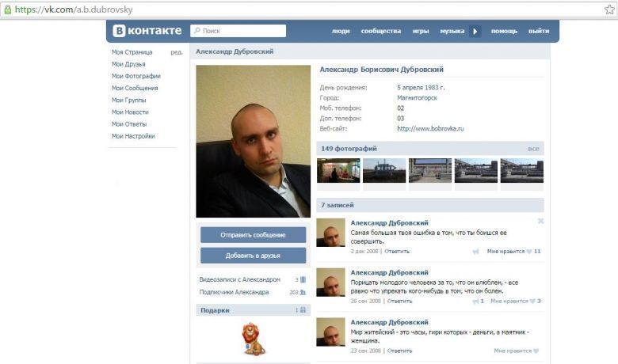The height and width of the screenshot is (364, 618).
Task: Open the music player arrow in header
Action: tap(475, 31)
